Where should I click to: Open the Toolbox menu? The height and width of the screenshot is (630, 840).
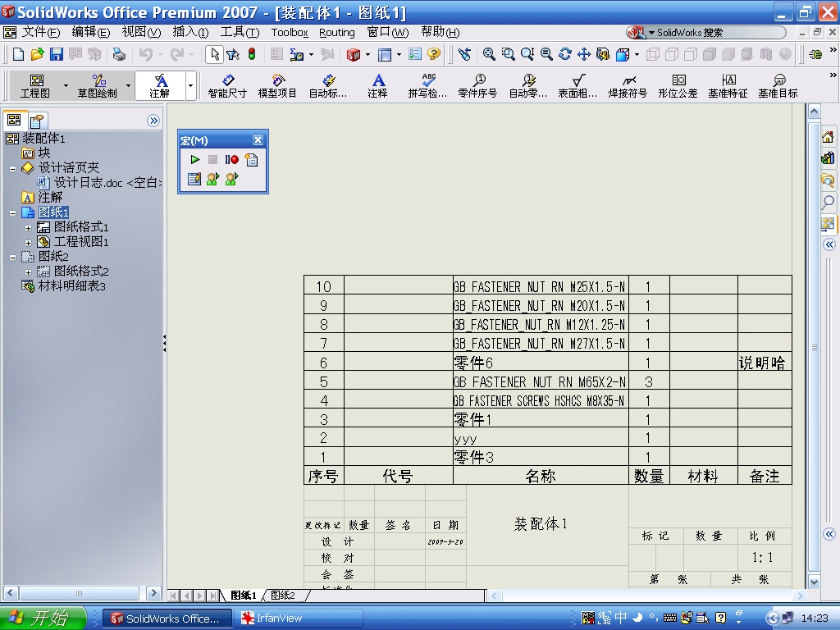coord(290,33)
